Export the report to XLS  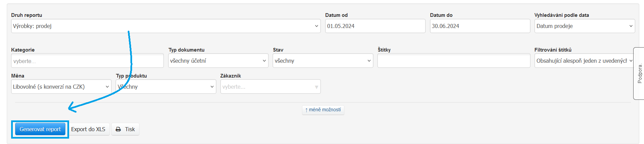coord(88,129)
